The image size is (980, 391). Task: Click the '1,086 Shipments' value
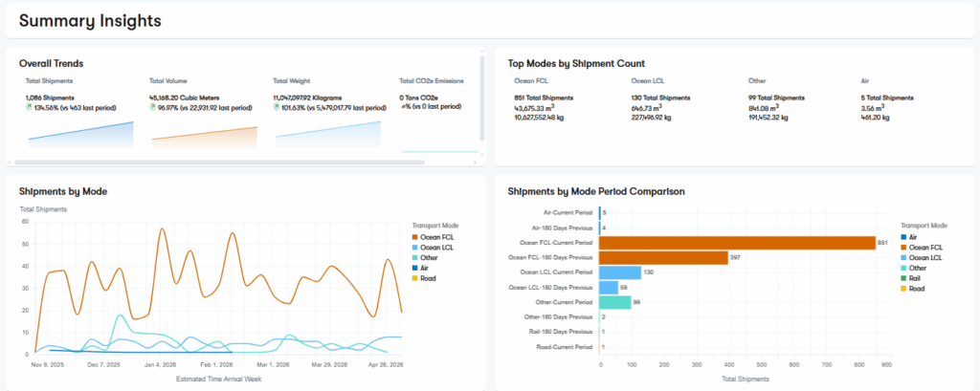point(50,98)
